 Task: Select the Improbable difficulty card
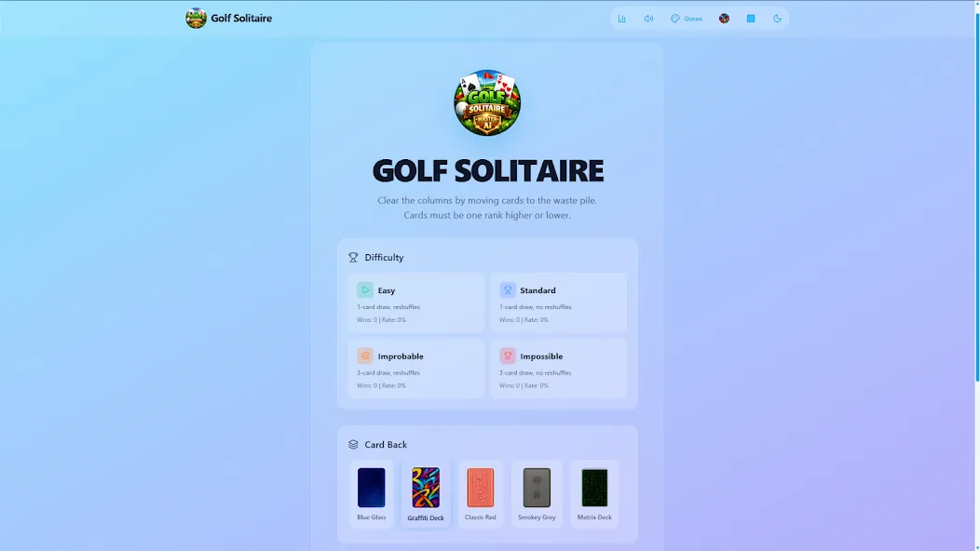click(x=416, y=369)
